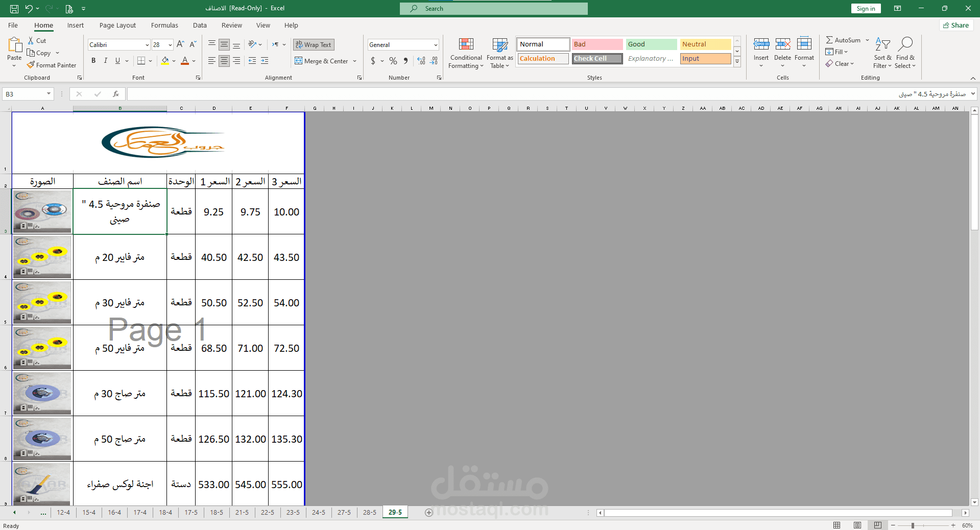
Task: Switch to Normal view in status bar
Action: click(836, 525)
